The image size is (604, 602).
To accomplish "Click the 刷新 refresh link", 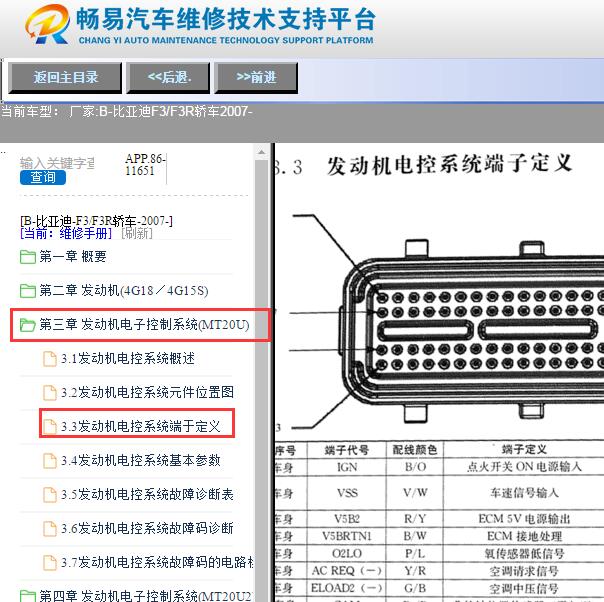I will point(137,233).
